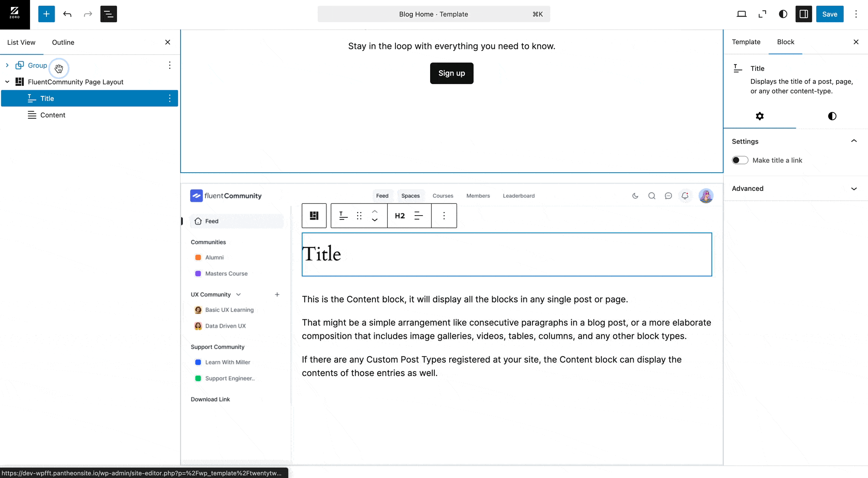Click the block drag handle icon
Screen dimensions: 868x478
[x=359, y=216]
